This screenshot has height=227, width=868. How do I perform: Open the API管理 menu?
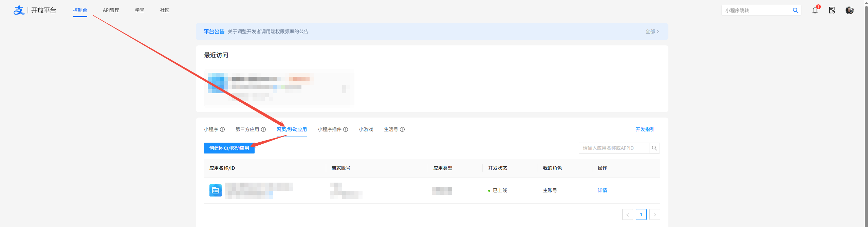pyautogui.click(x=111, y=10)
